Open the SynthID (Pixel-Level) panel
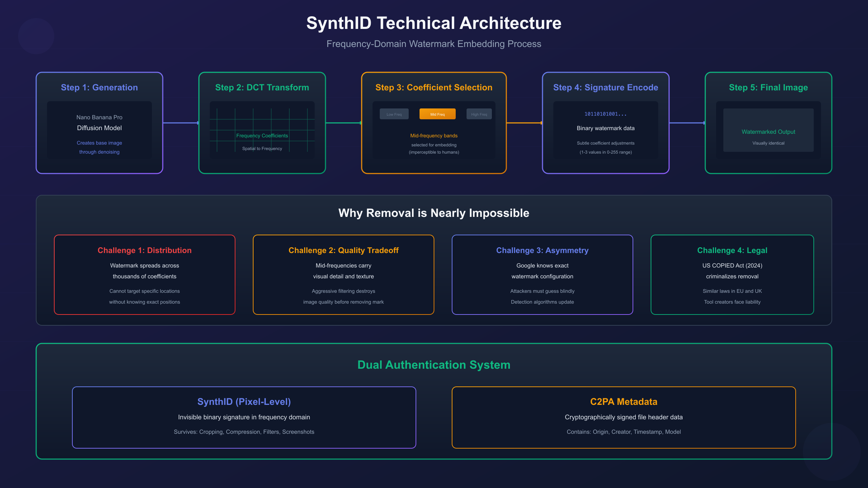868x488 pixels. 244,402
